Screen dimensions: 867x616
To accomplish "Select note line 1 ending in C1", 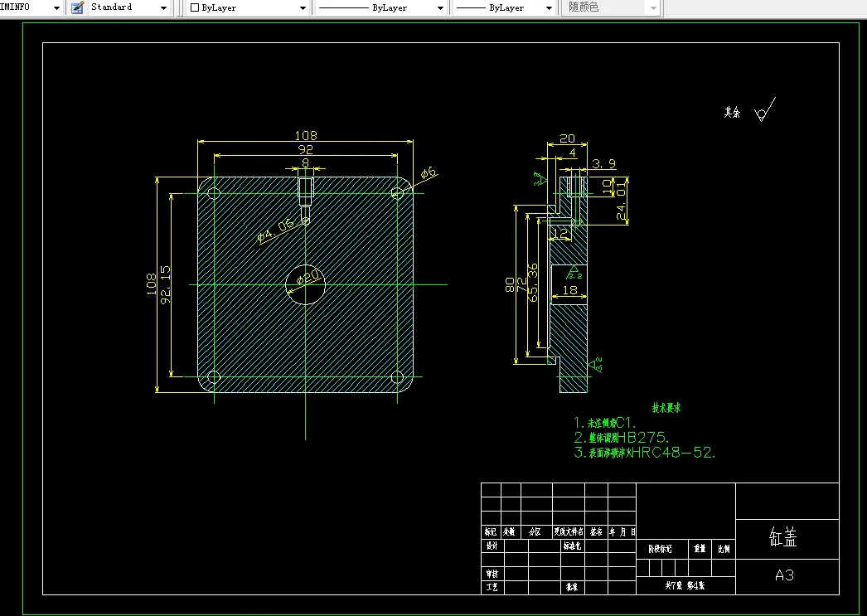I will [605, 423].
